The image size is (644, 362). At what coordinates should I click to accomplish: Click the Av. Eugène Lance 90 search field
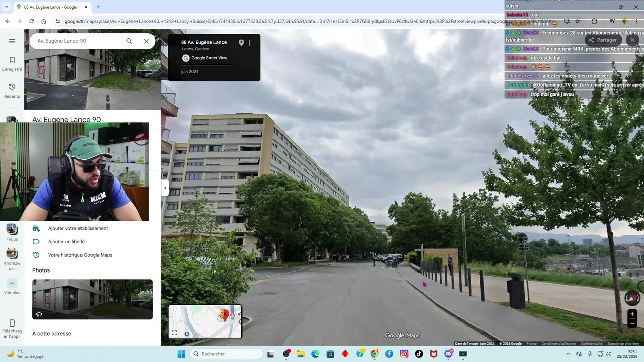(75, 41)
